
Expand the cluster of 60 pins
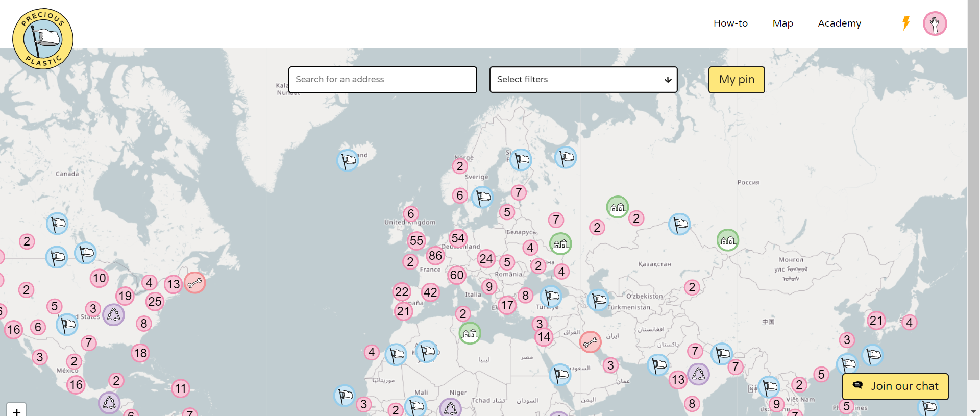(457, 275)
